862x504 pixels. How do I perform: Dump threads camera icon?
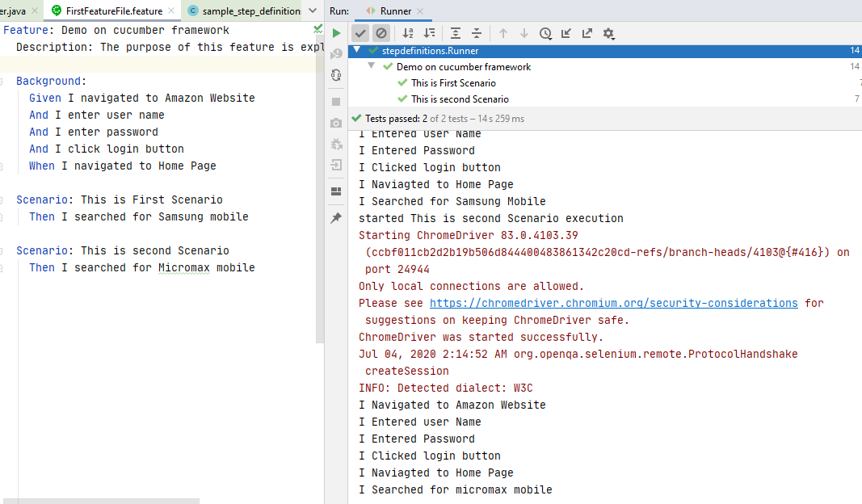pos(336,123)
